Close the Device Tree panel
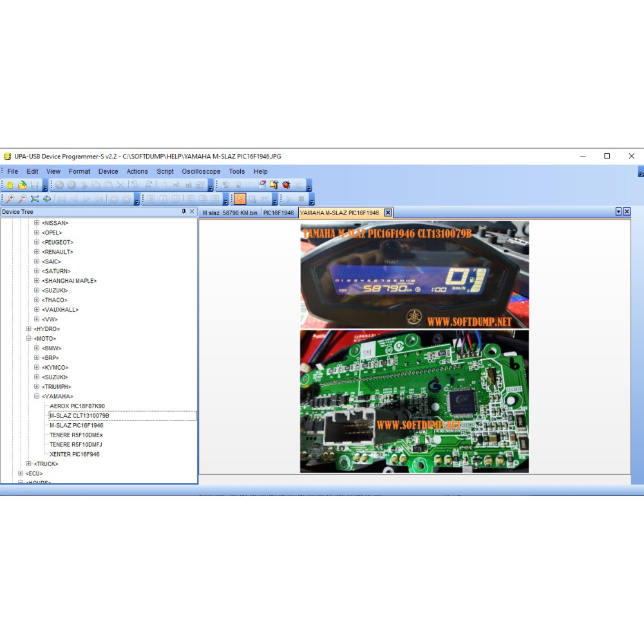Image resolution: width=644 pixels, height=644 pixels. 192,211
